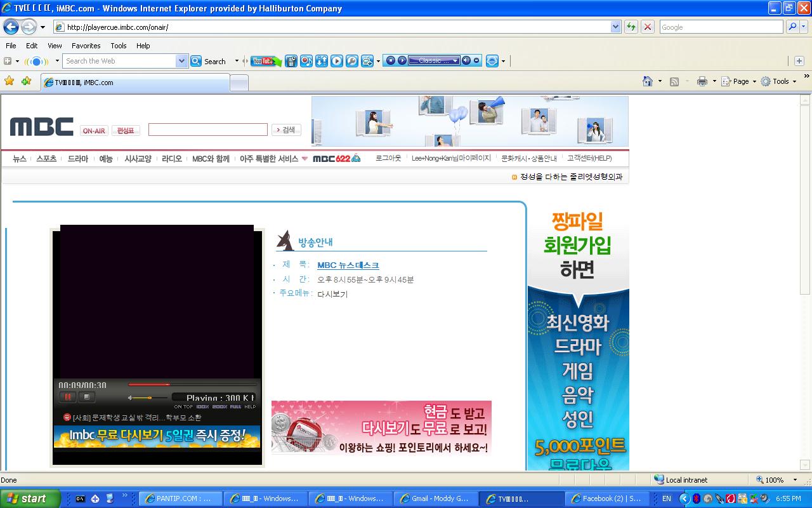The image size is (812, 508).
Task: Click the blue play circle toolbar icon
Action: pyautogui.click(x=337, y=61)
